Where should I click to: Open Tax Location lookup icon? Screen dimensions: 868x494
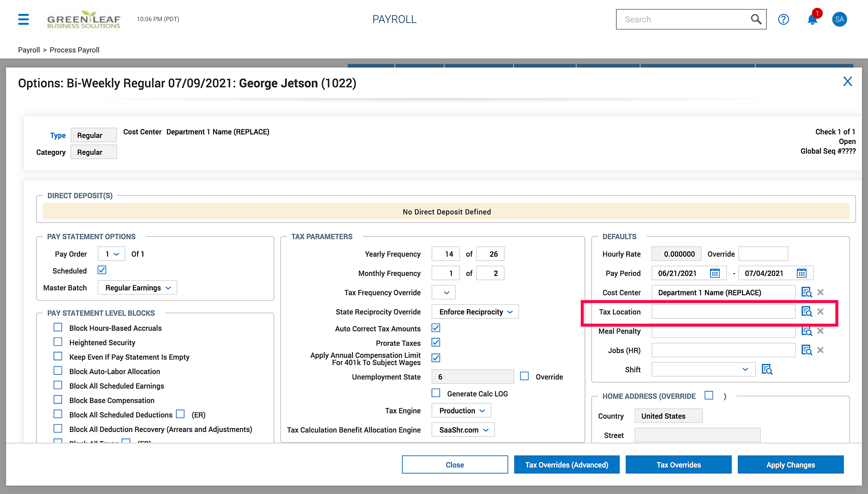click(806, 311)
